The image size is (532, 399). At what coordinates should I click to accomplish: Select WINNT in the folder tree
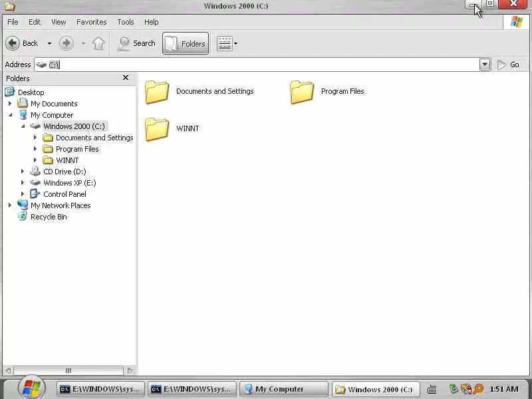pos(67,160)
